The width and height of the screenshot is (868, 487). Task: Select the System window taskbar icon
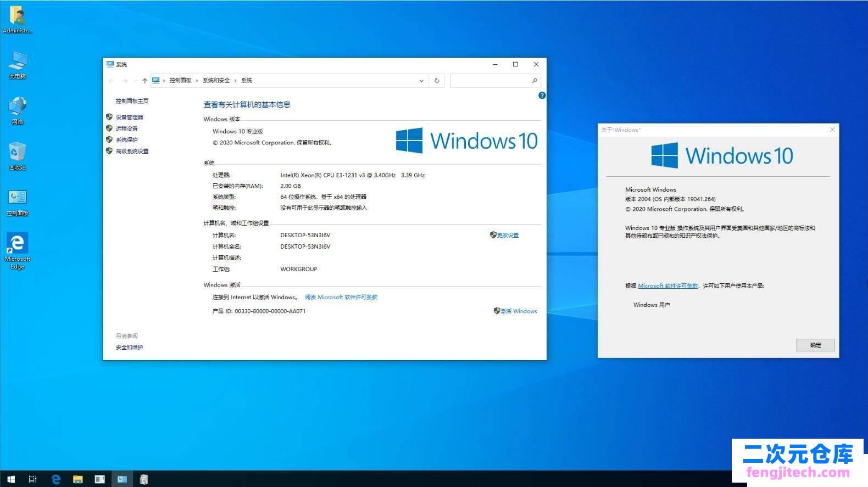[x=121, y=479]
